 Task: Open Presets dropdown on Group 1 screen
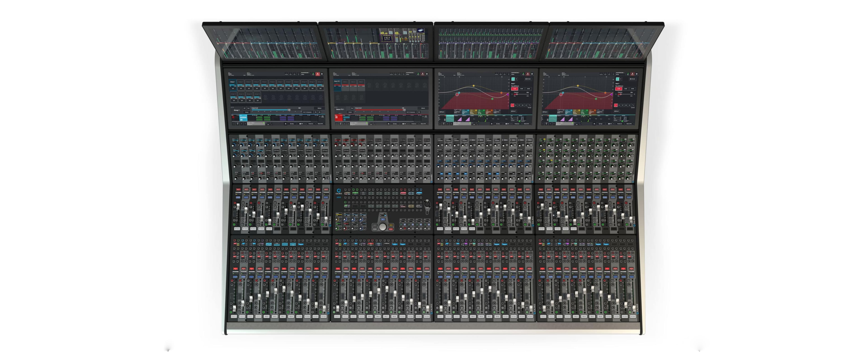pos(311,124)
